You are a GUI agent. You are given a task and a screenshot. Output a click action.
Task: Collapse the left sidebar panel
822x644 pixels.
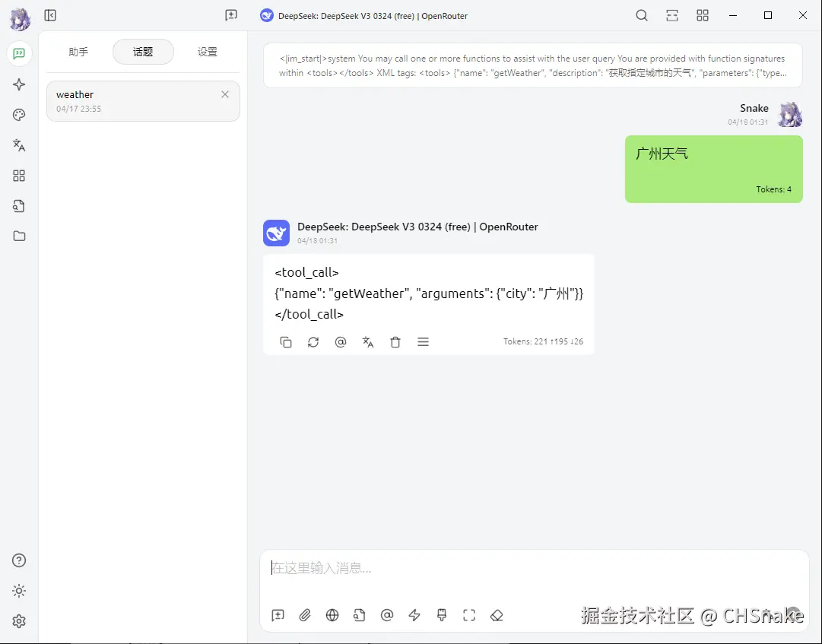pos(50,15)
